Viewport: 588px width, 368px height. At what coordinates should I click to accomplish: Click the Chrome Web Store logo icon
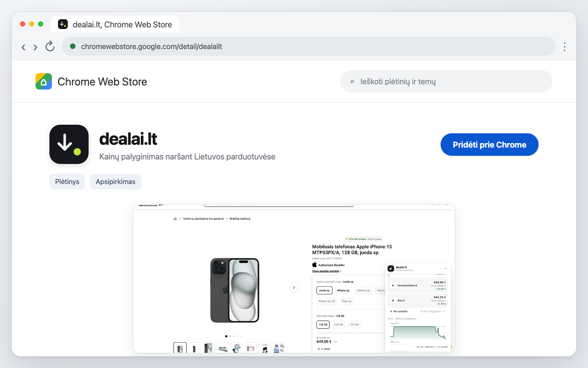[44, 81]
